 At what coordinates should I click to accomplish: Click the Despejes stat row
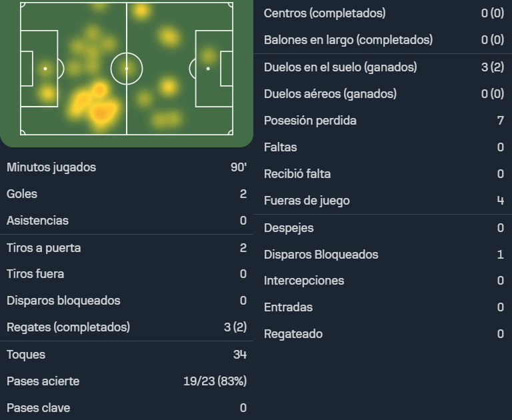[x=384, y=228]
